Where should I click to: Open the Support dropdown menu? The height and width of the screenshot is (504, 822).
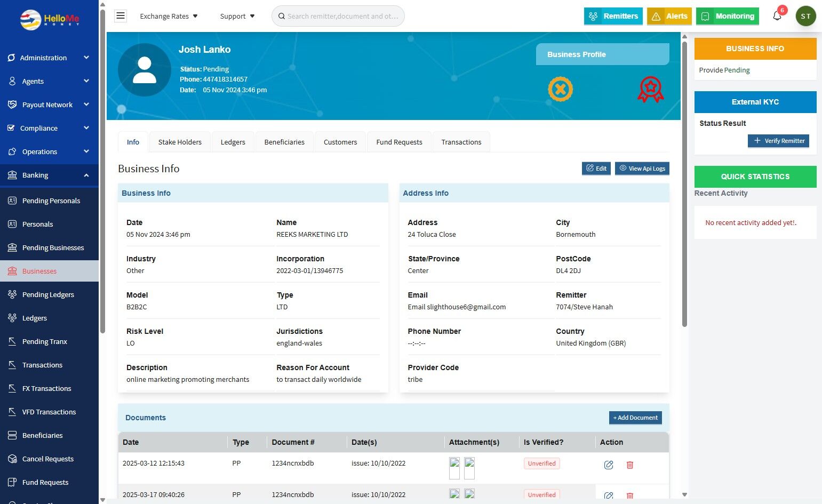tap(237, 16)
